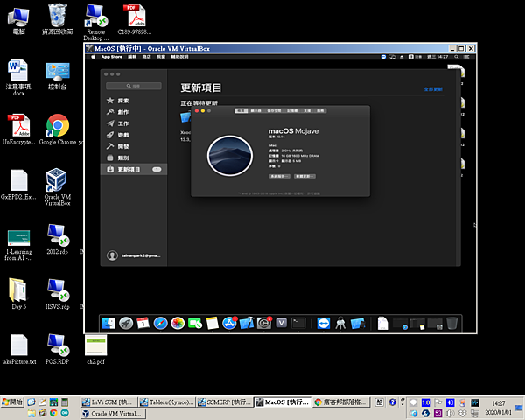Open Google Chrome desktop shortcut
This screenshot has height=420, width=525.
58,126
